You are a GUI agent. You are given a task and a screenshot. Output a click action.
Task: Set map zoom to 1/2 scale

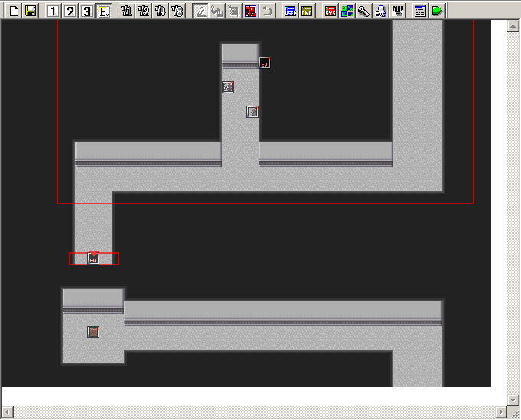[x=144, y=11]
